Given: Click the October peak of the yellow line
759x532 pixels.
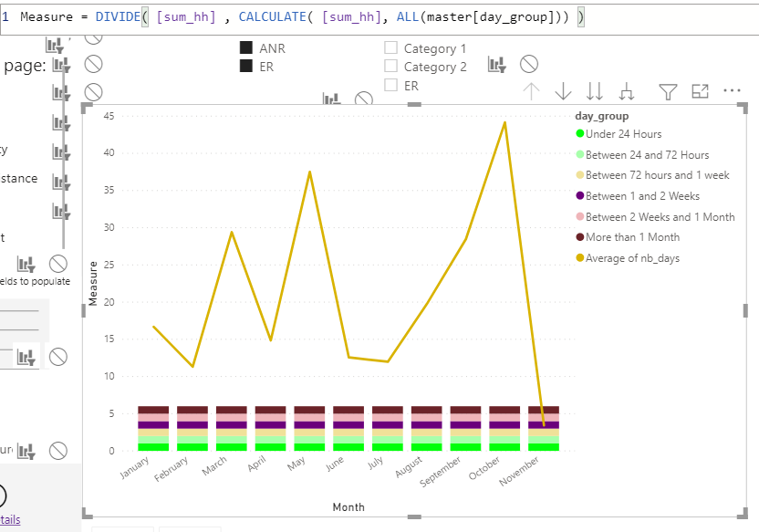Looking at the screenshot, I should 504,123.
